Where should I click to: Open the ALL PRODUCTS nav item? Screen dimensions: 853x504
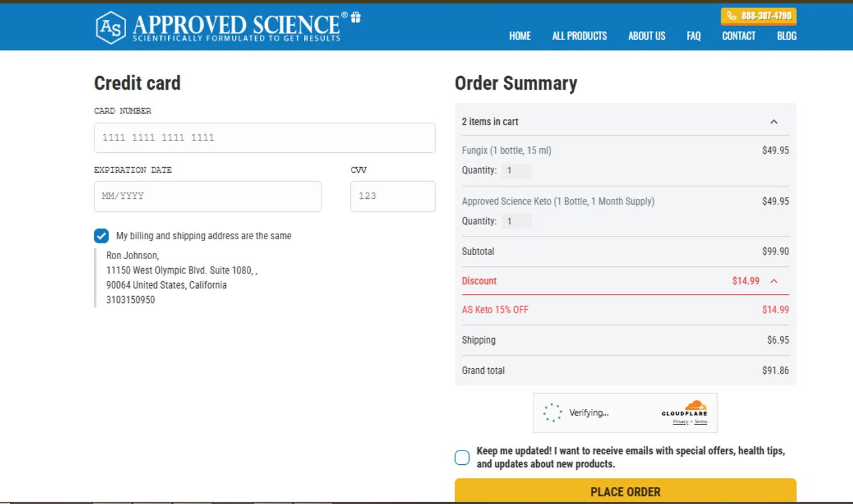pyautogui.click(x=579, y=36)
